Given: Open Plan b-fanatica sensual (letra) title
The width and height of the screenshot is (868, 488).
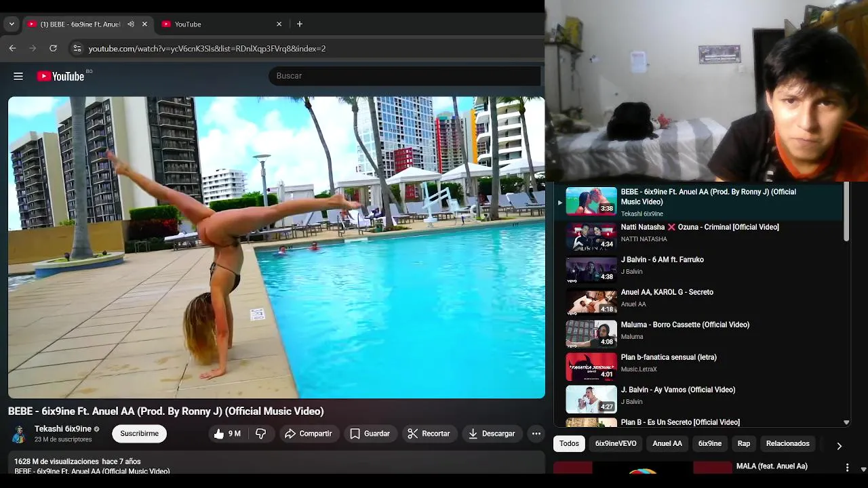Looking at the screenshot, I should point(669,357).
